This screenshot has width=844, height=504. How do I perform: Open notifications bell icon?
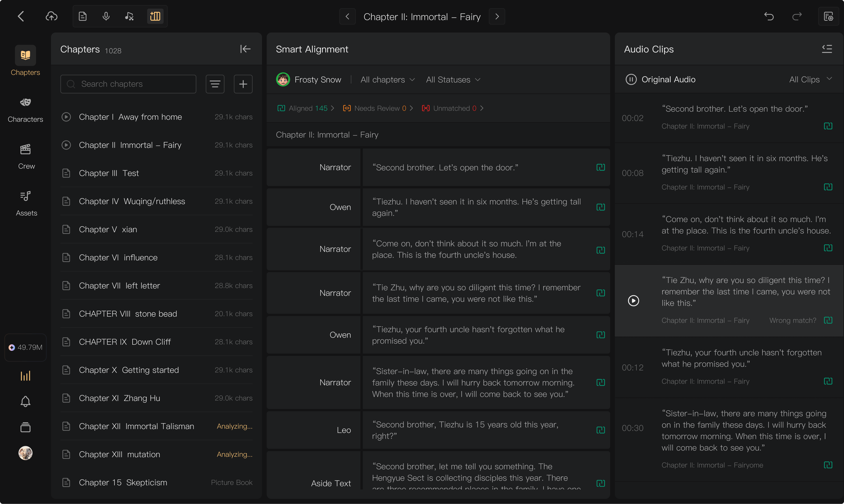coord(25,401)
